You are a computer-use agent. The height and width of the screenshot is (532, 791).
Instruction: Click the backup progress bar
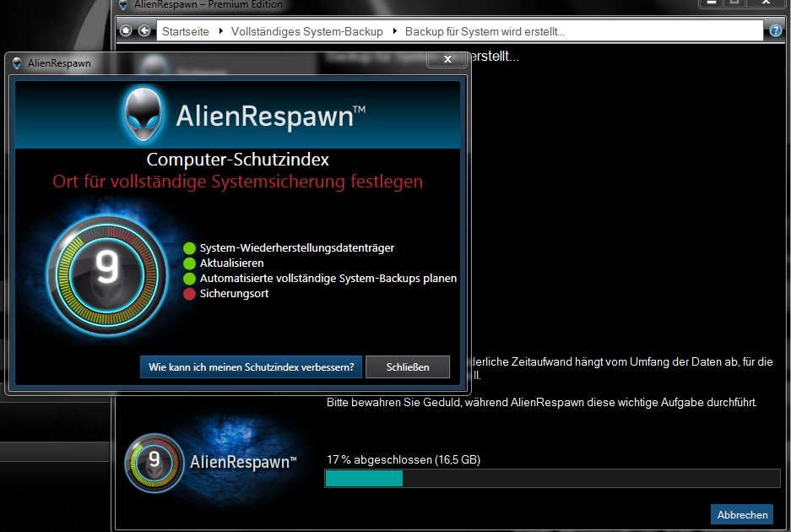click(x=552, y=478)
